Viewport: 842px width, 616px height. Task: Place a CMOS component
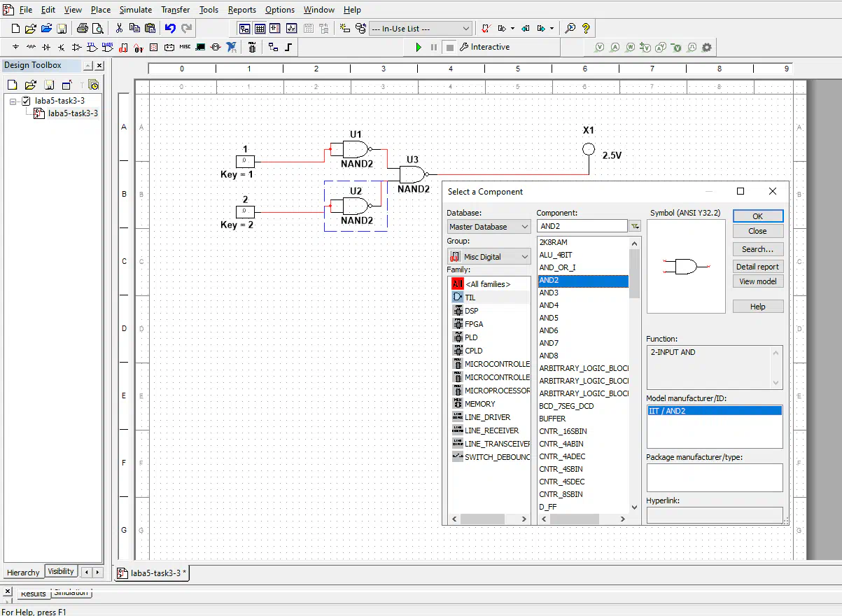click(108, 47)
